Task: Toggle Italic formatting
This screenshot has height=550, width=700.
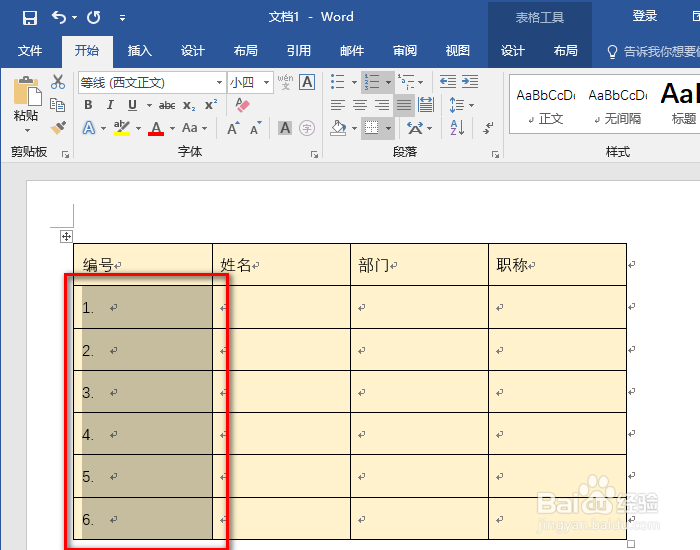Action: pyautogui.click(x=110, y=105)
